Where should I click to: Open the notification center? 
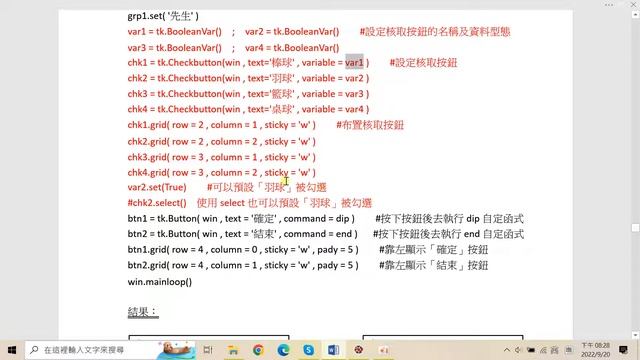point(623,350)
